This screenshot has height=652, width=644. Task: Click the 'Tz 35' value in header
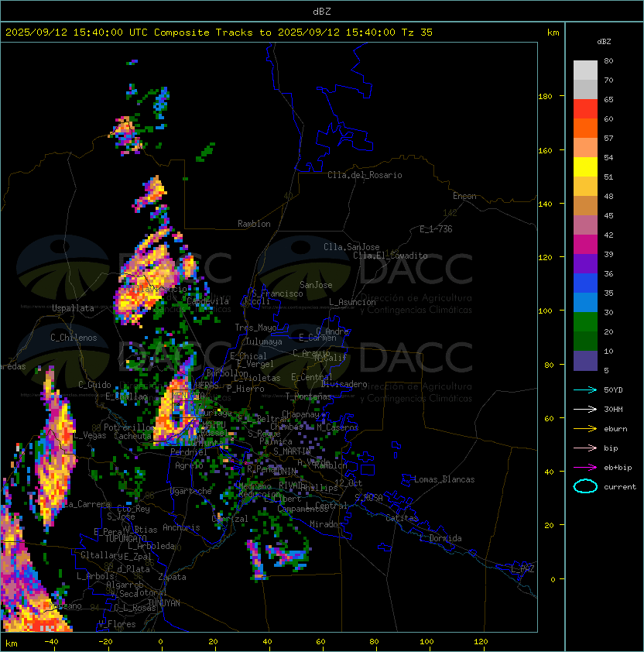[417, 33]
